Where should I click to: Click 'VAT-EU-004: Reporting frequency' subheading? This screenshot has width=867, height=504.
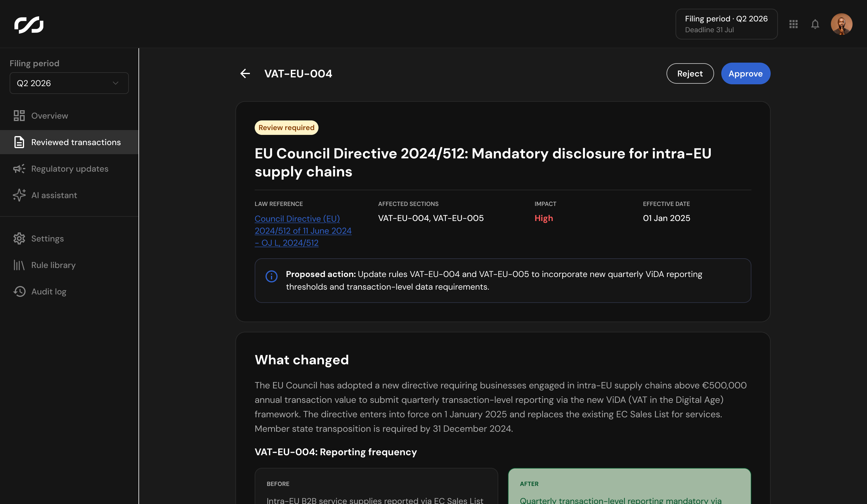coord(335,452)
